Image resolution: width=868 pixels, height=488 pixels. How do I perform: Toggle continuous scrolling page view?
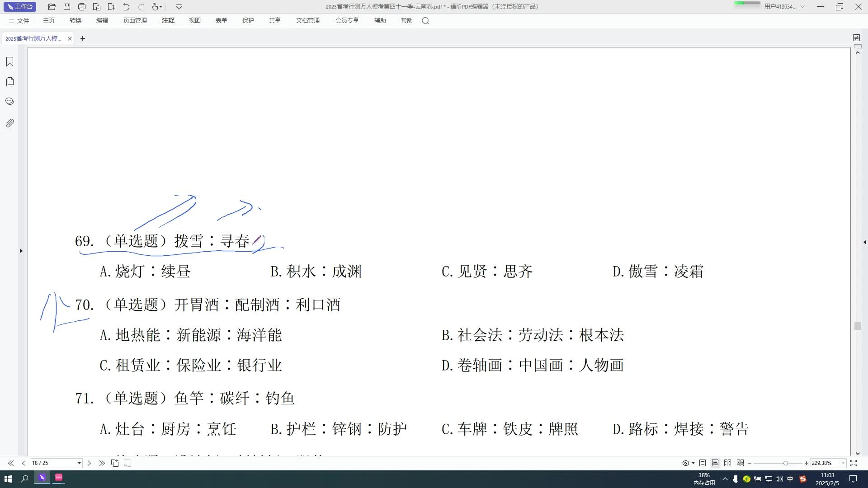715,463
